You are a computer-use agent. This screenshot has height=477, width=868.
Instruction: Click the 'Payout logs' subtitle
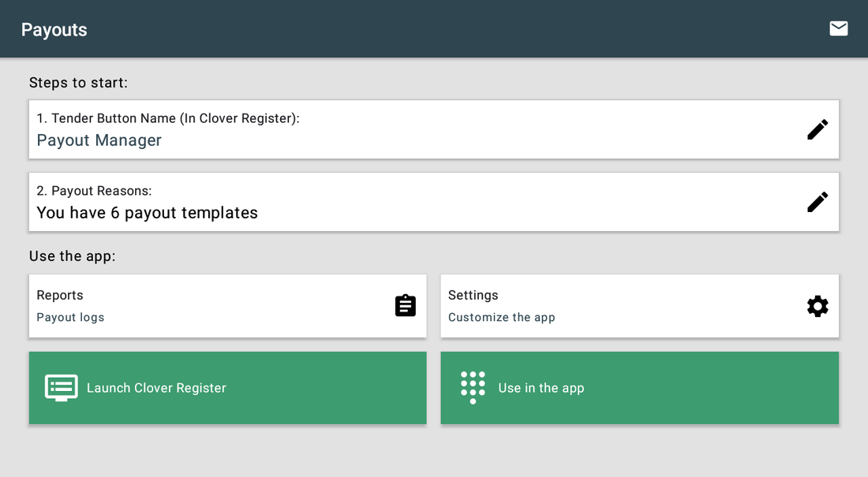(x=70, y=317)
